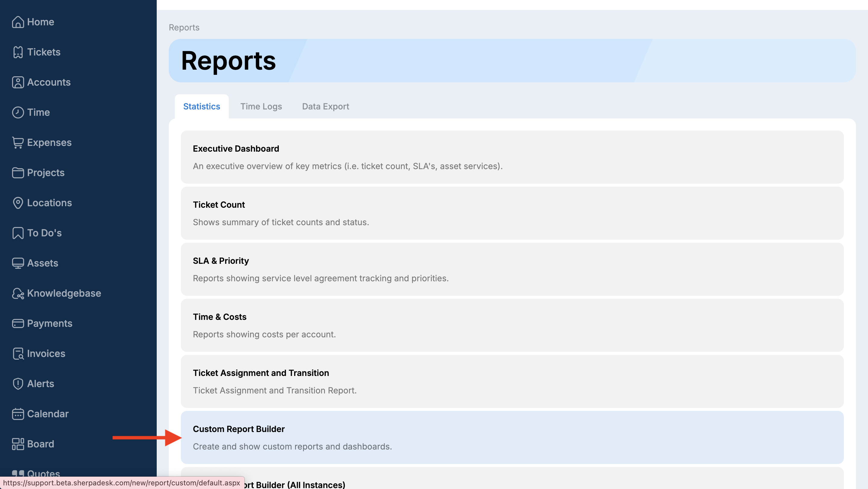Image resolution: width=868 pixels, height=489 pixels.
Task: Select the Time clock icon
Action: (x=17, y=112)
